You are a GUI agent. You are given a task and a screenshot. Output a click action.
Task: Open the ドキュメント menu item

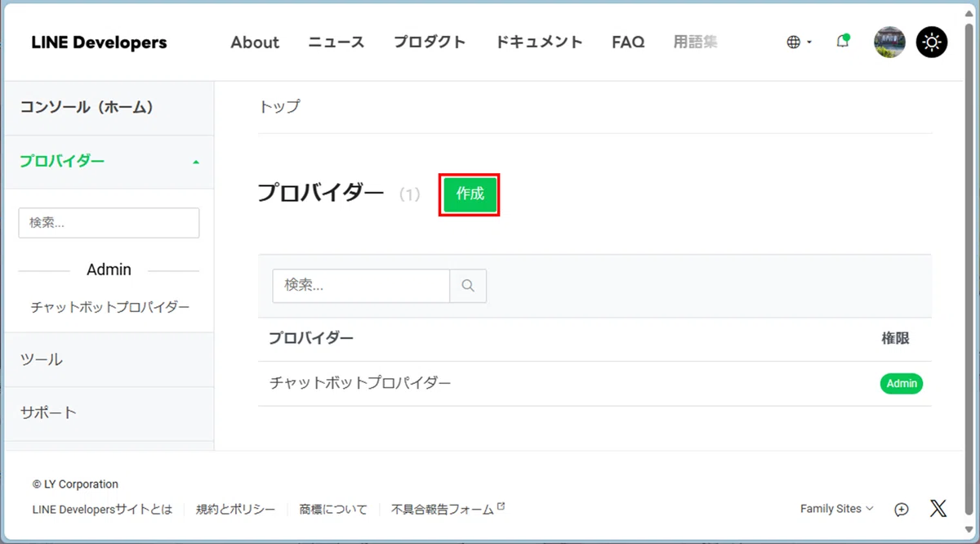(x=539, y=42)
